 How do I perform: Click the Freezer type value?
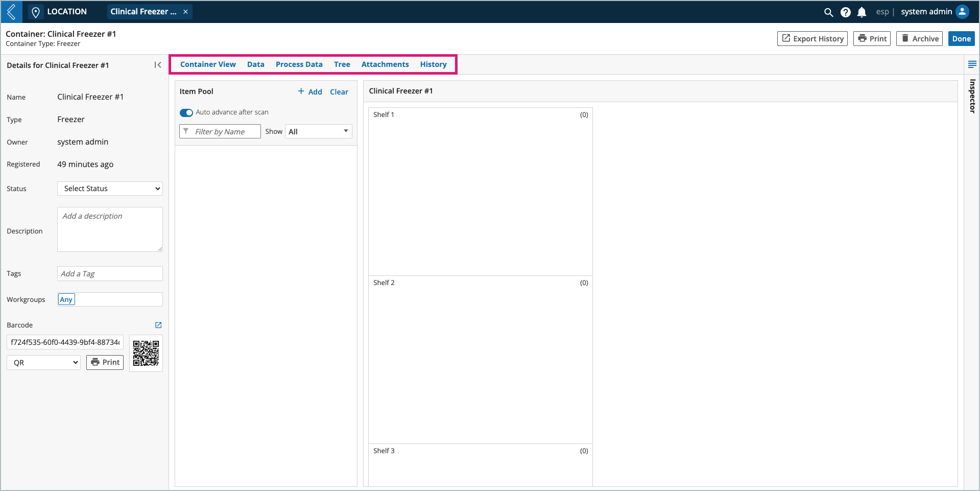coord(71,120)
